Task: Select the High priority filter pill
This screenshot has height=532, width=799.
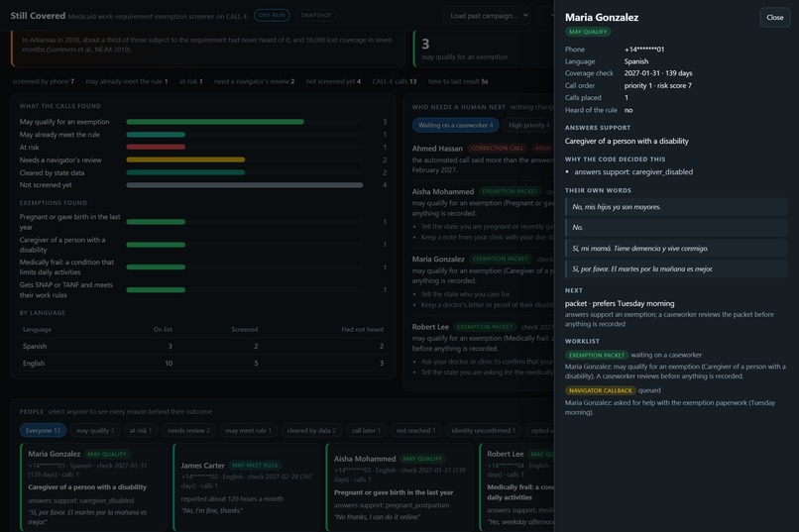Action: pyautogui.click(x=528, y=125)
